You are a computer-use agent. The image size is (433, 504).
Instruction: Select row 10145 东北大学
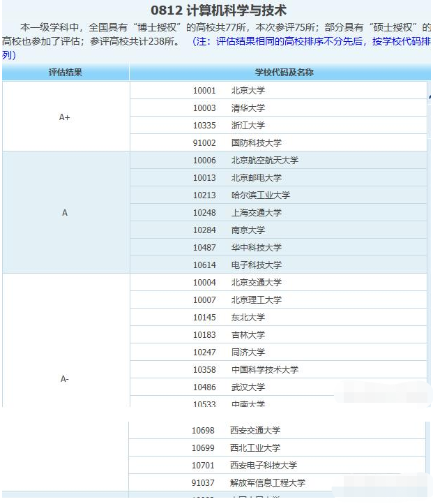pyautogui.click(x=278, y=317)
